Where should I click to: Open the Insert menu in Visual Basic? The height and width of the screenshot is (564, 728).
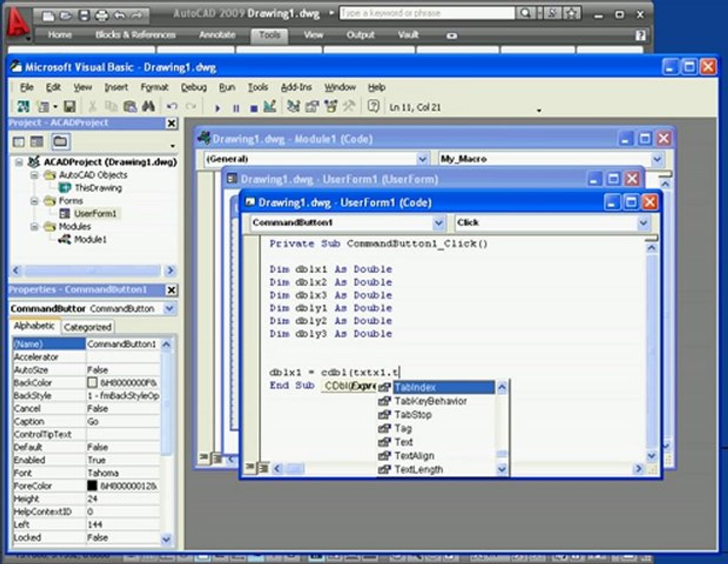tap(116, 87)
